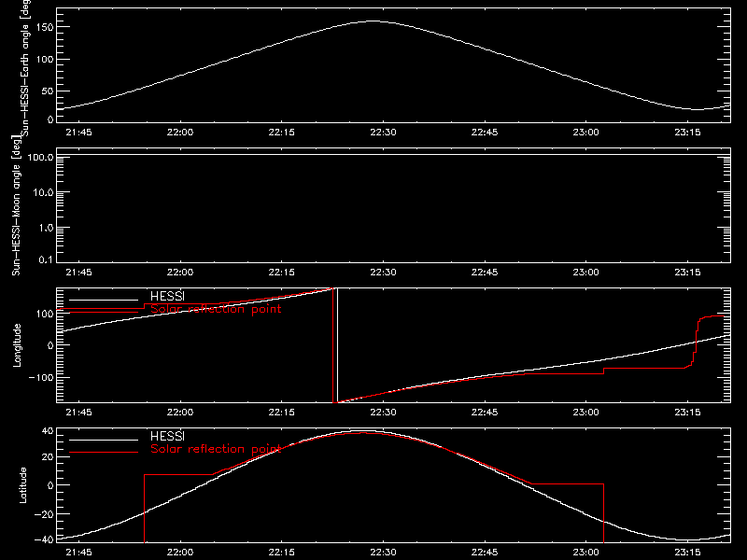Click the '20' tick on Latitude axis
The image size is (747, 560).
pyautogui.click(x=49, y=457)
